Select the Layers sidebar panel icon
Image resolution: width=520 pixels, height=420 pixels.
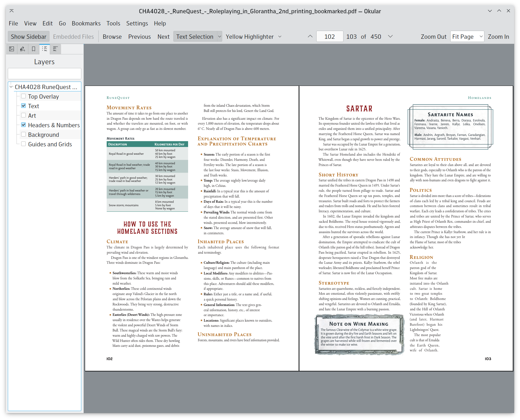click(44, 49)
